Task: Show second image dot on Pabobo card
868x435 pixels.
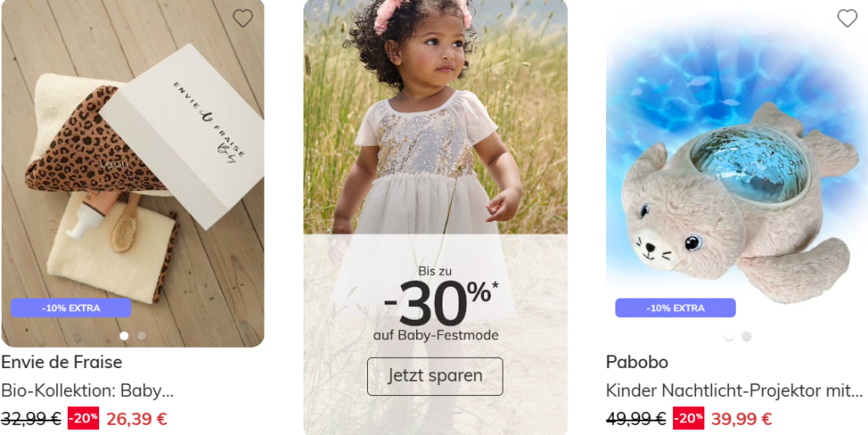Action: coord(746,337)
